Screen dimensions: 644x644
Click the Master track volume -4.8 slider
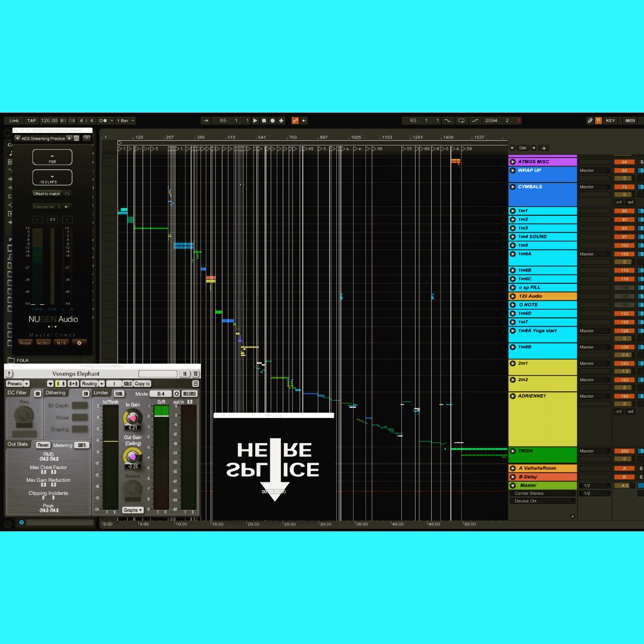624,485
